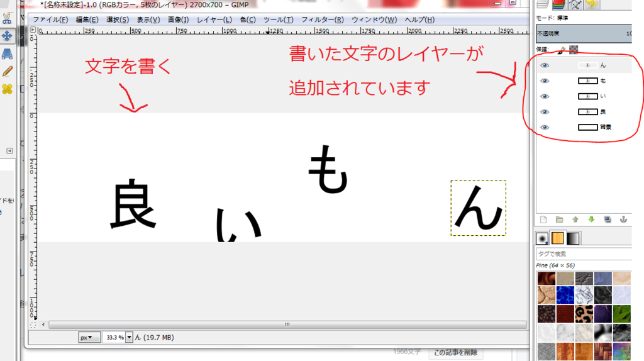Hide the 背景 layer
644x361 pixels.
point(544,127)
